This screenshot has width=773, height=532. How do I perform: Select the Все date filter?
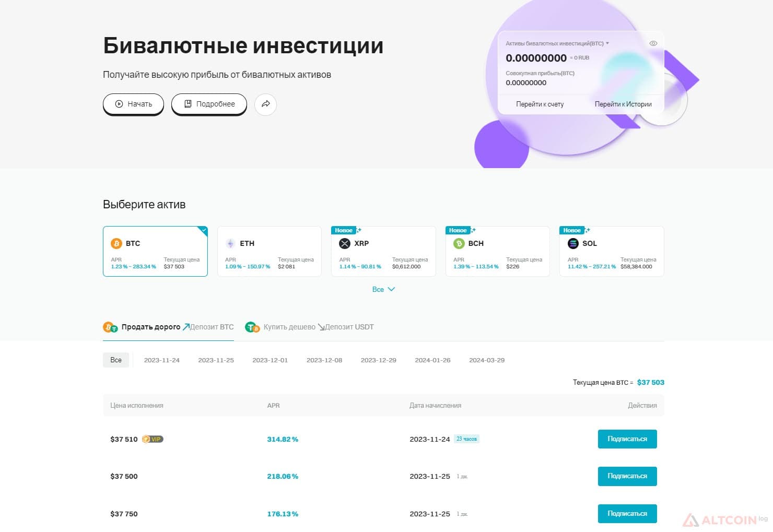pos(116,360)
